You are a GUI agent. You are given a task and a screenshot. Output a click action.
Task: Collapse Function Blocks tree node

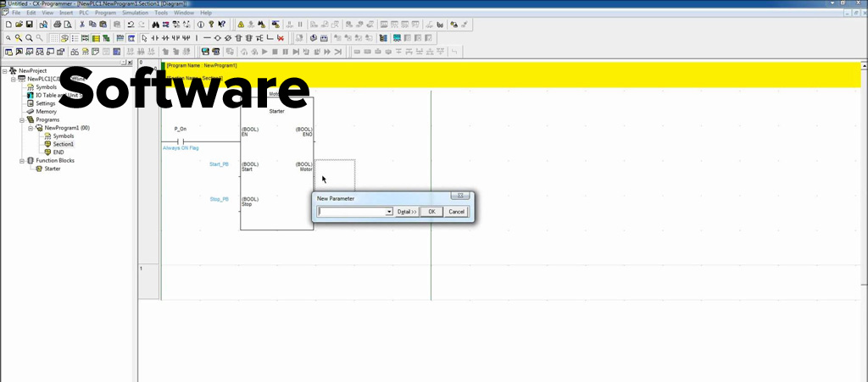tap(22, 161)
